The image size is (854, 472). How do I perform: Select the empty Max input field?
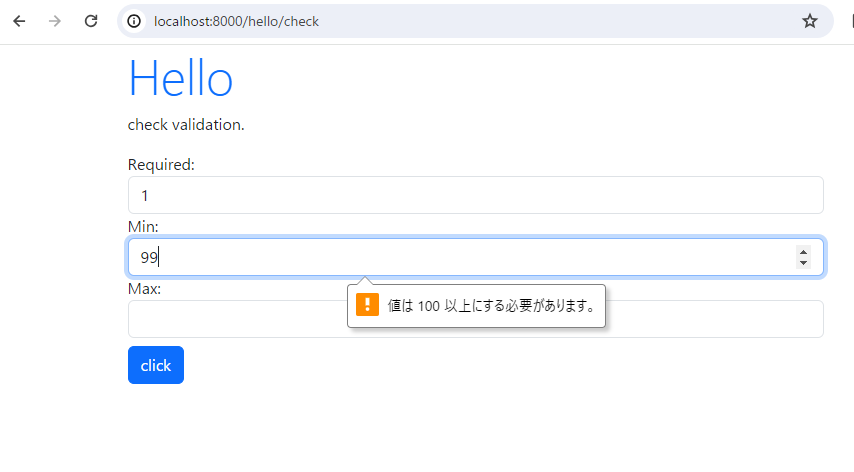point(475,319)
